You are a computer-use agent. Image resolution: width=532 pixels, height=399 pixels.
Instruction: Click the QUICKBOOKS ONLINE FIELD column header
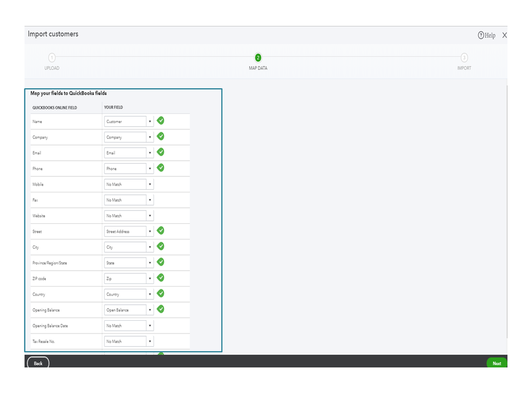tap(55, 108)
